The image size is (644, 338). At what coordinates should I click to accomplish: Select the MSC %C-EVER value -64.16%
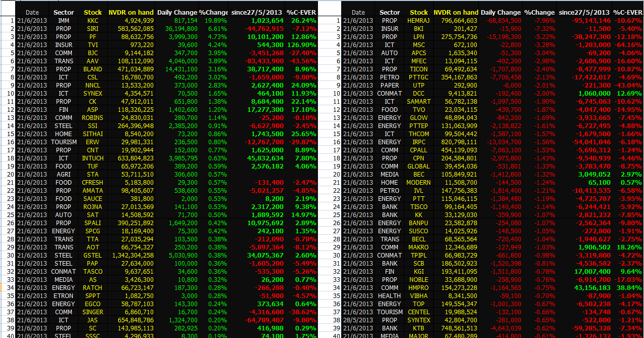[x=628, y=45]
